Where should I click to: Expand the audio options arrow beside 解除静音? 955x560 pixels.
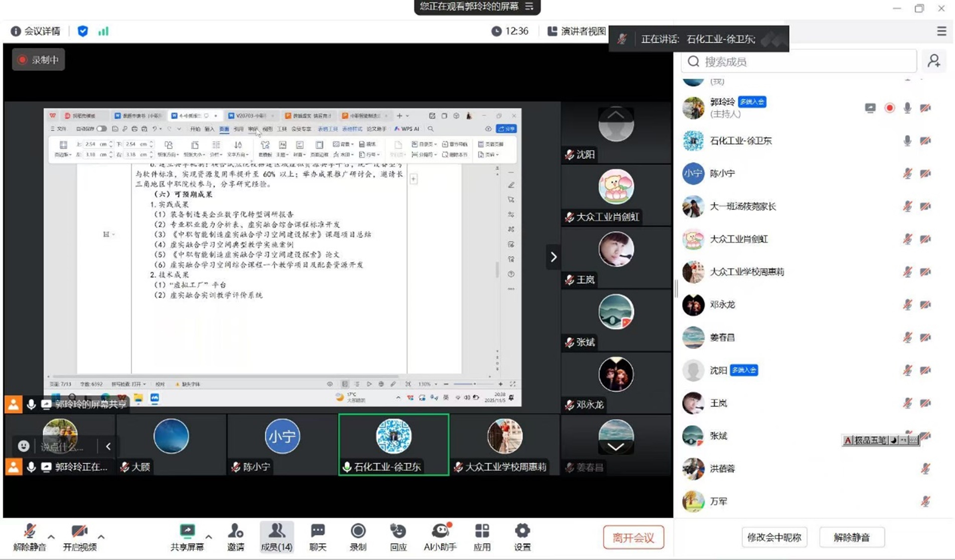pyautogui.click(x=51, y=536)
